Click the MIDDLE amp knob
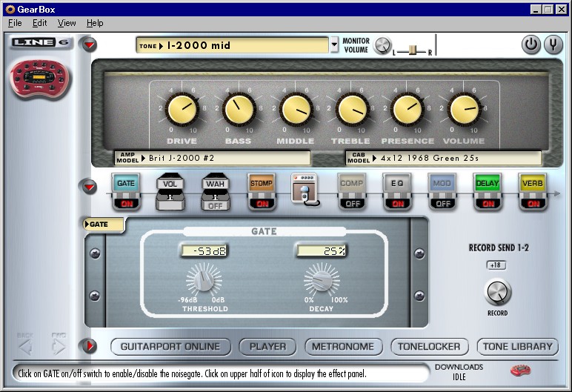572x392 pixels. (x=296, y=109)
